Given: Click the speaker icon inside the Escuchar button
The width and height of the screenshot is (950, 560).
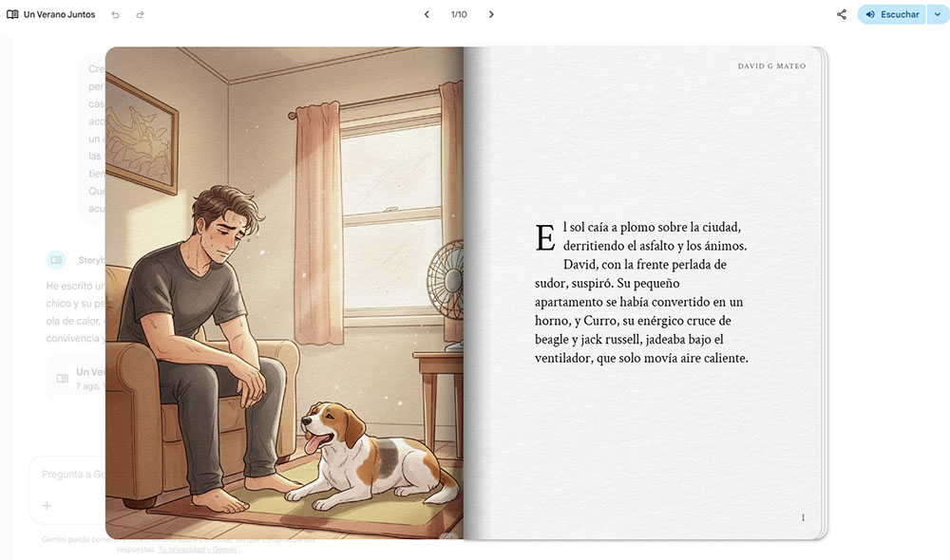Looking at the screenshot, I should [x=872, y=14].
